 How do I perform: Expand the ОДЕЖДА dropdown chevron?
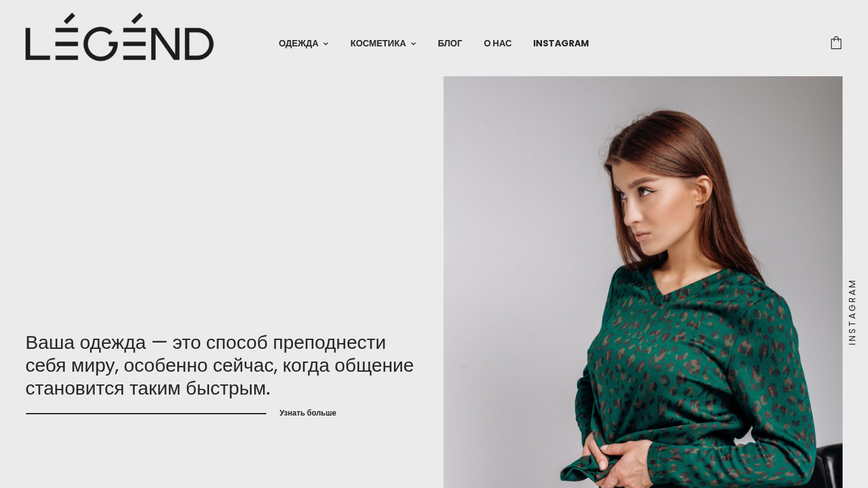(326, 44)
